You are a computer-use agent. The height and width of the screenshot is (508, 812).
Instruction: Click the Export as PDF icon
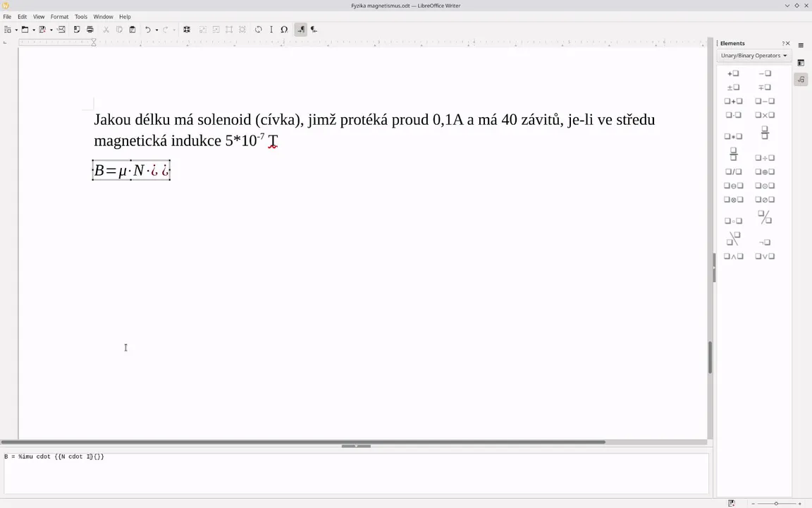pos(77,30)
